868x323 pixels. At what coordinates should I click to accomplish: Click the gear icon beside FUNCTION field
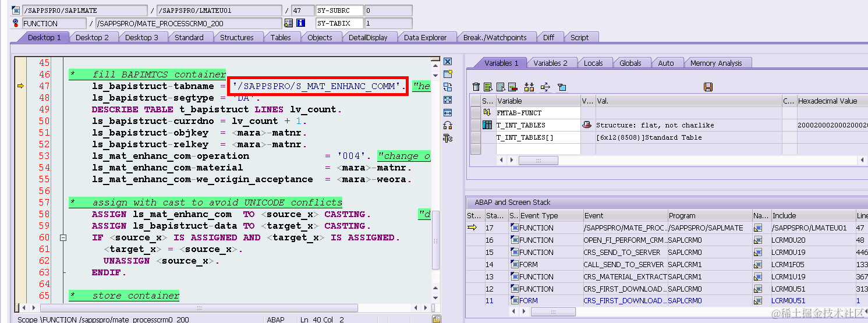tap(16, 23)
